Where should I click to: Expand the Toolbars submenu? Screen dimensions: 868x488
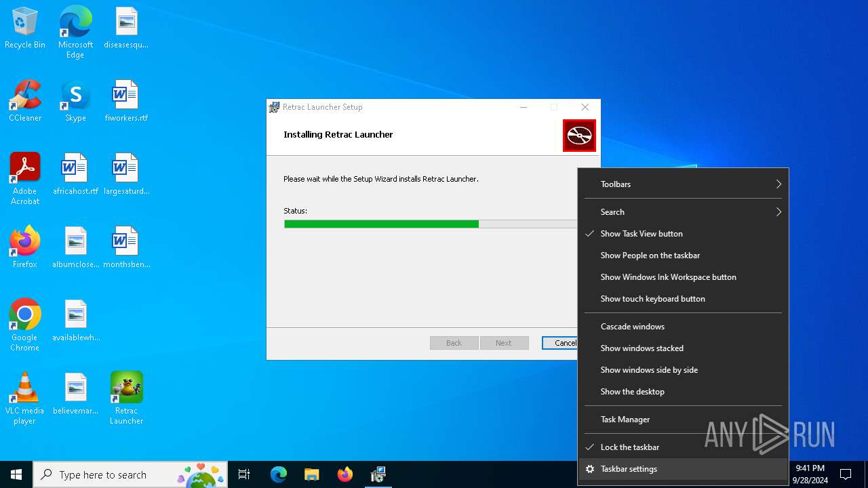click(x=684, y=184)
